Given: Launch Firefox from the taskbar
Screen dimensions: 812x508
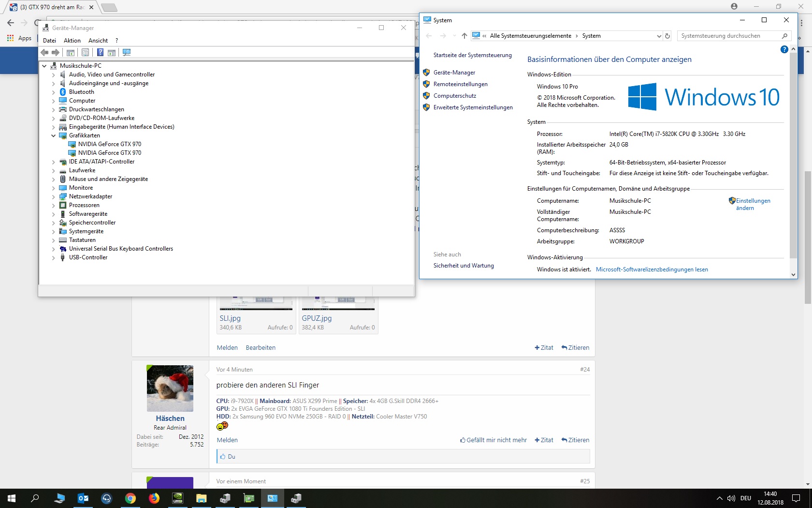Looking at the screenshot, I should pyautogui.click(x=154, y=498).
